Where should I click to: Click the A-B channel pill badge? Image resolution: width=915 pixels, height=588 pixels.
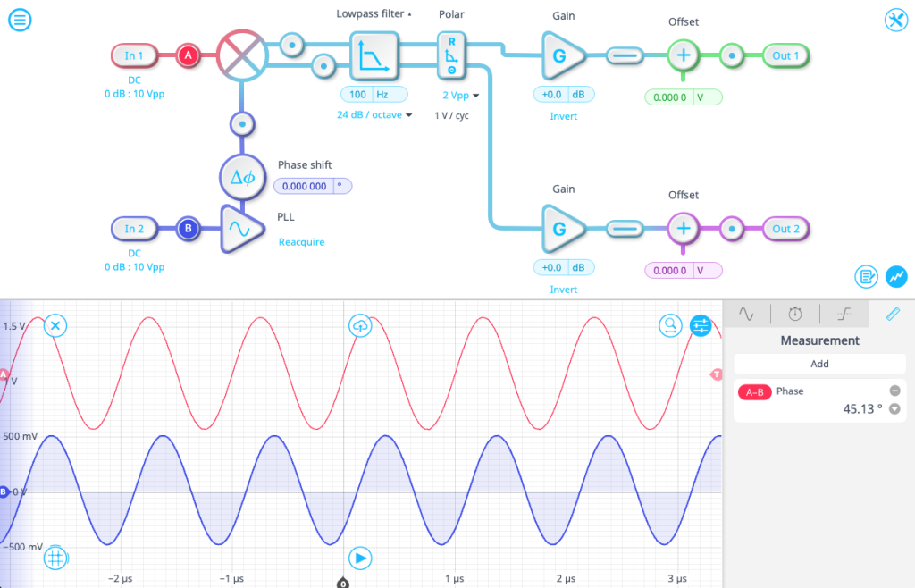tap(754, 392)
